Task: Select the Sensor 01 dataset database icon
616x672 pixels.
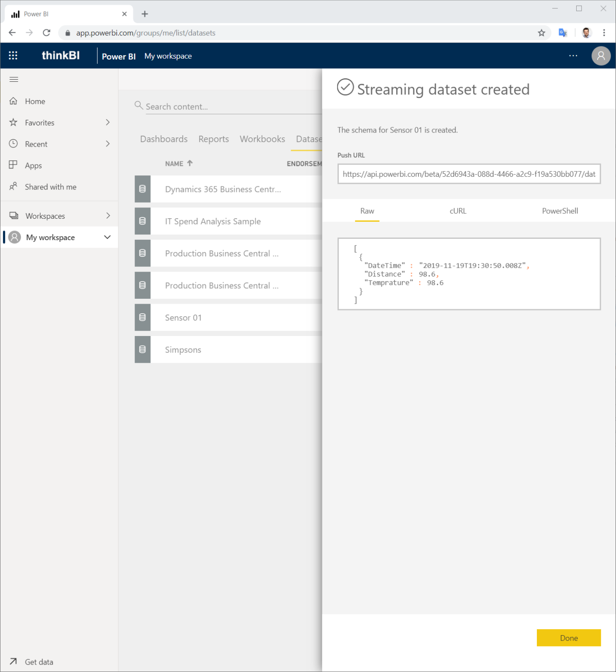Action: (142, 317)
